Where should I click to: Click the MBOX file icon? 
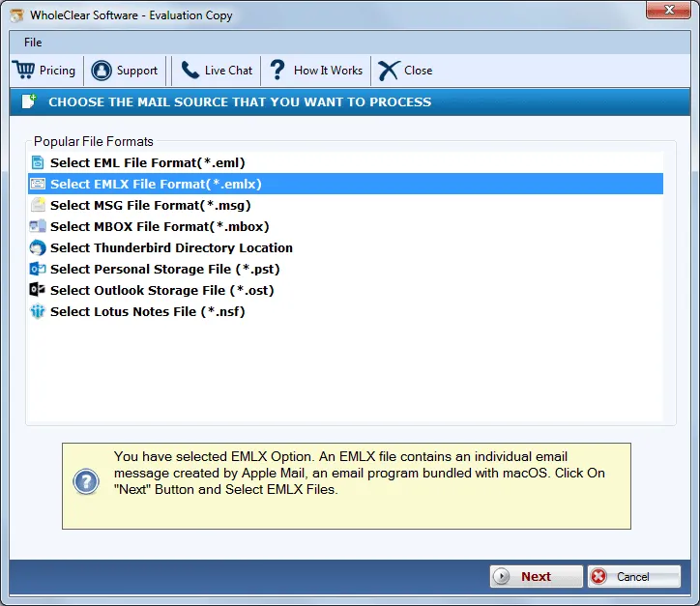pos(38,226)
